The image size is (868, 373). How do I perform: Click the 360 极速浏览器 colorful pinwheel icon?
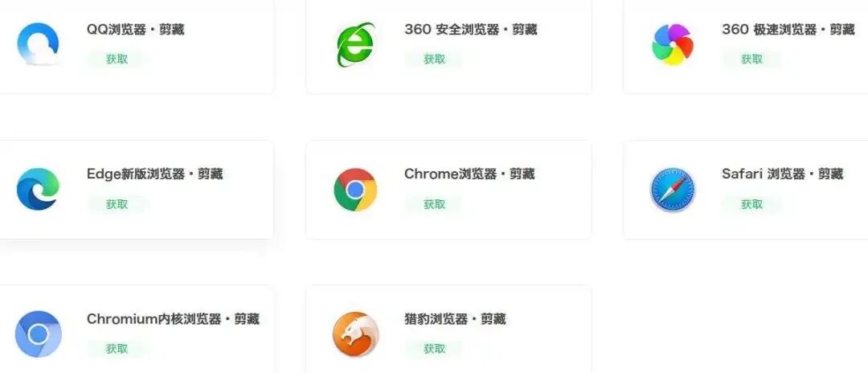pos(673,44)
